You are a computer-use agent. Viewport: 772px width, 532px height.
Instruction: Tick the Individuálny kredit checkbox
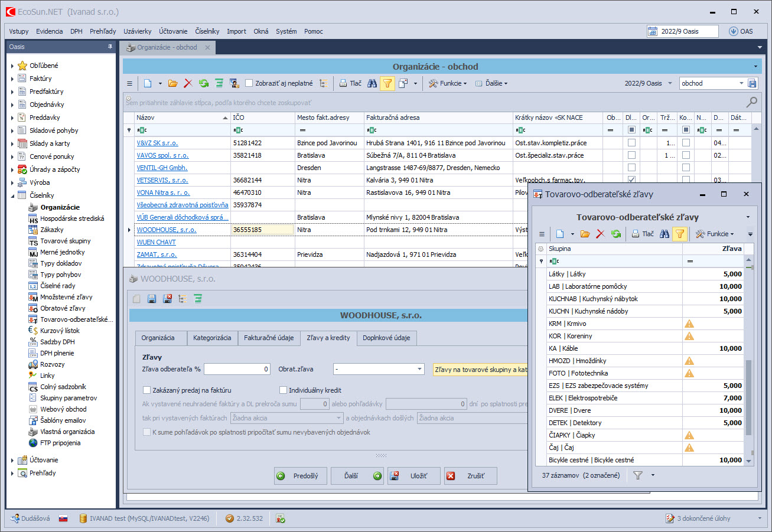click(284, 390)
